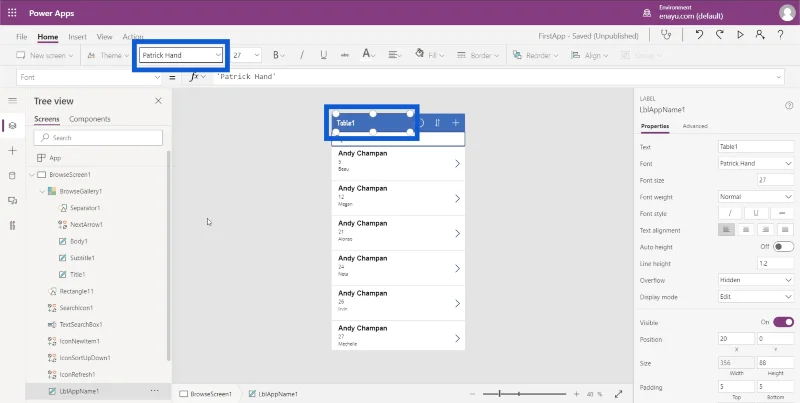Open the fx formula dropdown
The height and width of the screenshot is (403, 800).
pos(197,77)
